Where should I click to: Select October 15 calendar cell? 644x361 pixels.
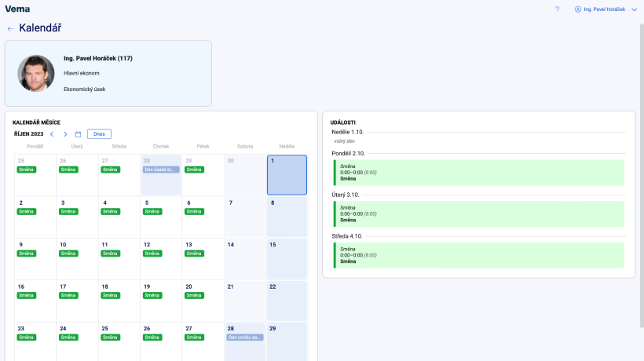click(287, 259)
